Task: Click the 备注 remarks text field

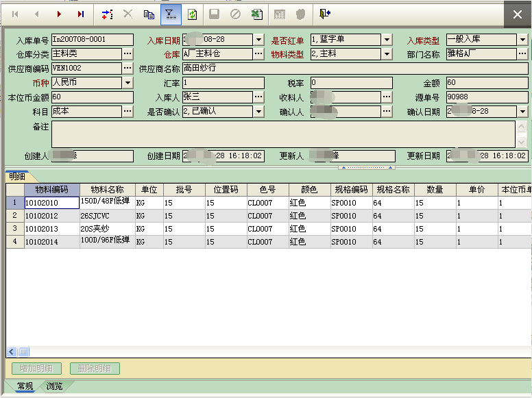Action: click(x=282, y=134)
